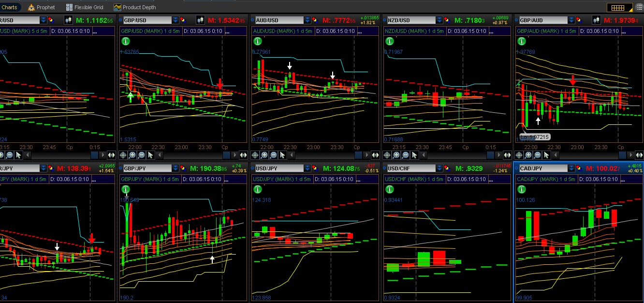The width and height of the screenshot is (644, 303).
Task: Expand the AUD/USD symbol dropdown
Action: [307, 20]
